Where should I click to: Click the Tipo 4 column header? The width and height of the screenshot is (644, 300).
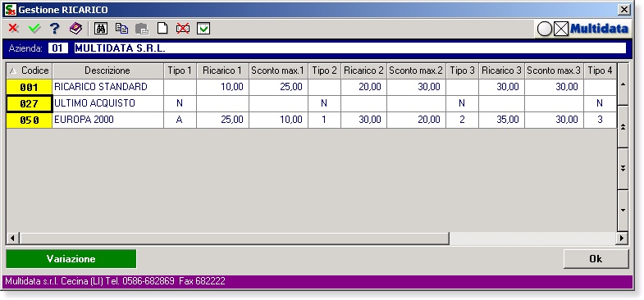pos(600,70)
